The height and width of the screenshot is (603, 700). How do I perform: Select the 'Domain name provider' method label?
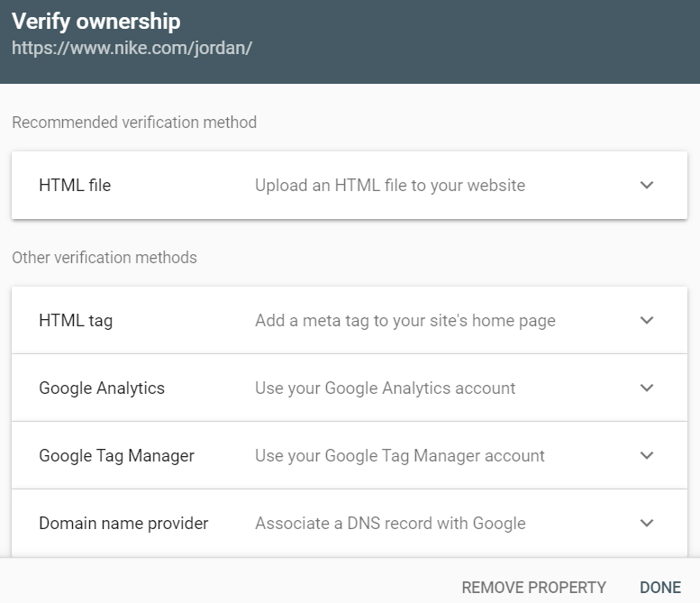click(x=123, y=523)
